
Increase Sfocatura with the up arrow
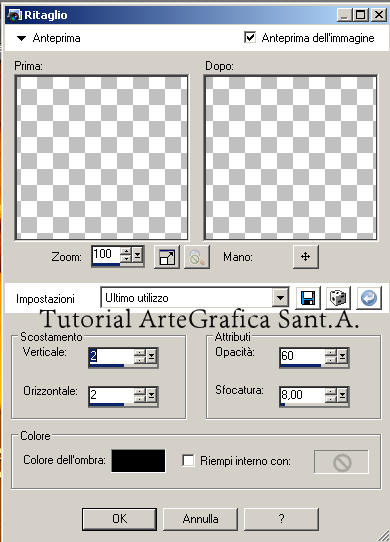[x=331, y=391]
